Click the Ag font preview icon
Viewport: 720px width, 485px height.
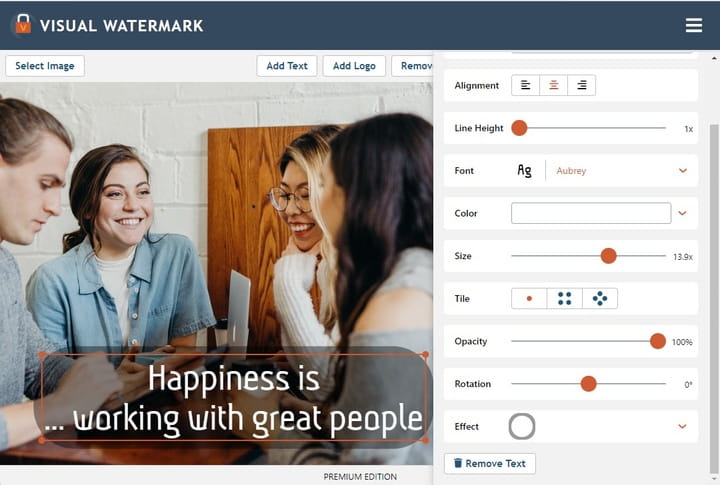(524, 170)
